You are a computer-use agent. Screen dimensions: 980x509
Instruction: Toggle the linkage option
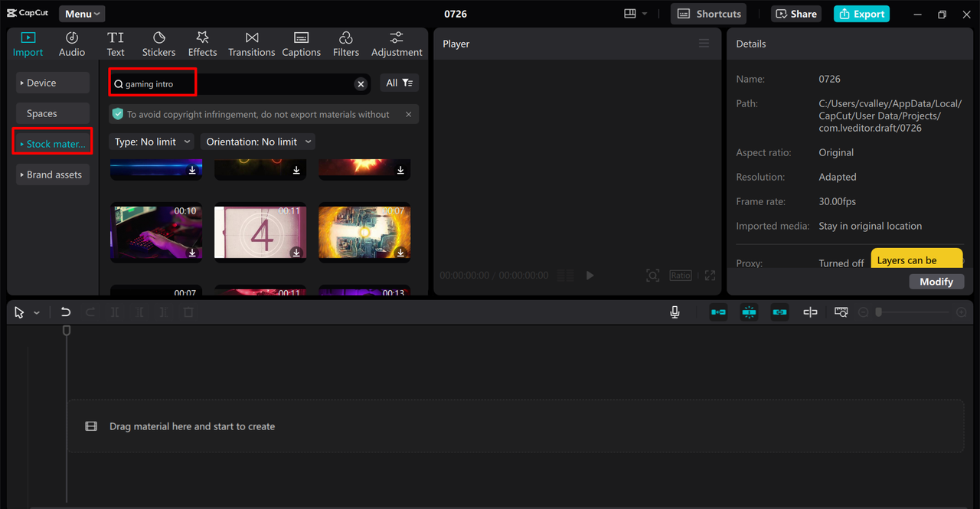(779, 312)
